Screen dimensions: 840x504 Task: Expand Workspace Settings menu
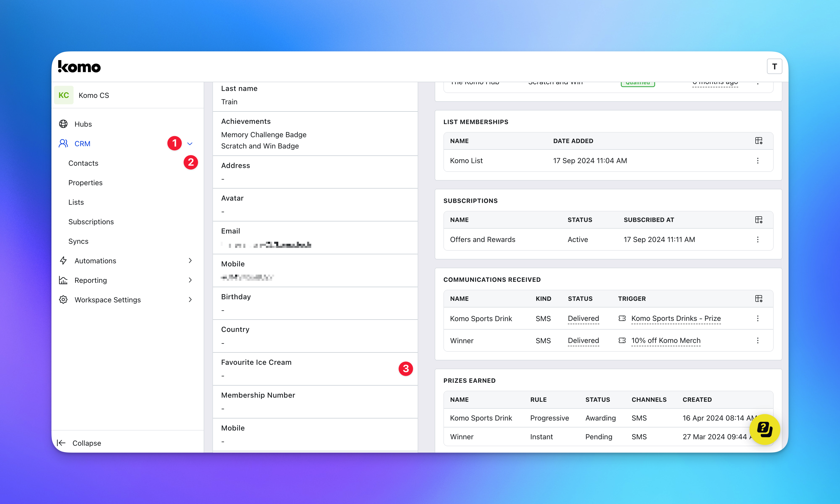click(x=190, y=300)
